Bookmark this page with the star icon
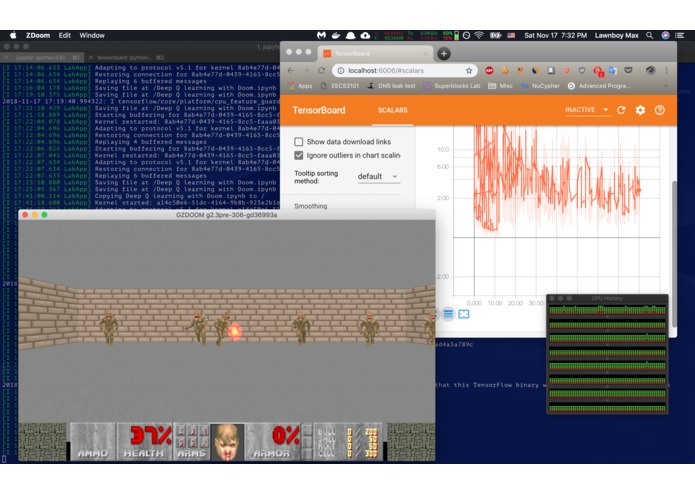Image resolution: width=695 pixels, height=494 pixels. coord(469,70)
